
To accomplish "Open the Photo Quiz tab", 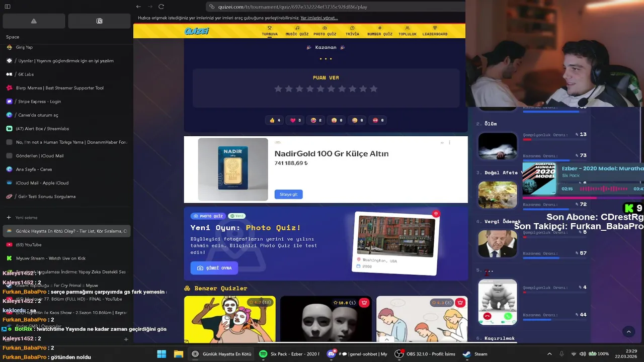I will point(325,31).
